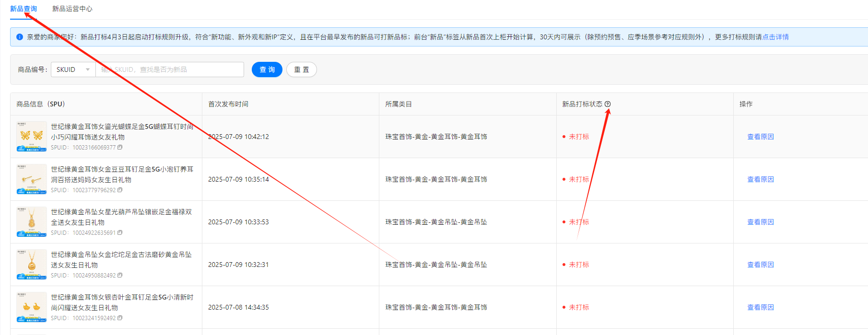
Task: Copy SPUID 10023779796292 using copy icon
Action: click(120, 190)
